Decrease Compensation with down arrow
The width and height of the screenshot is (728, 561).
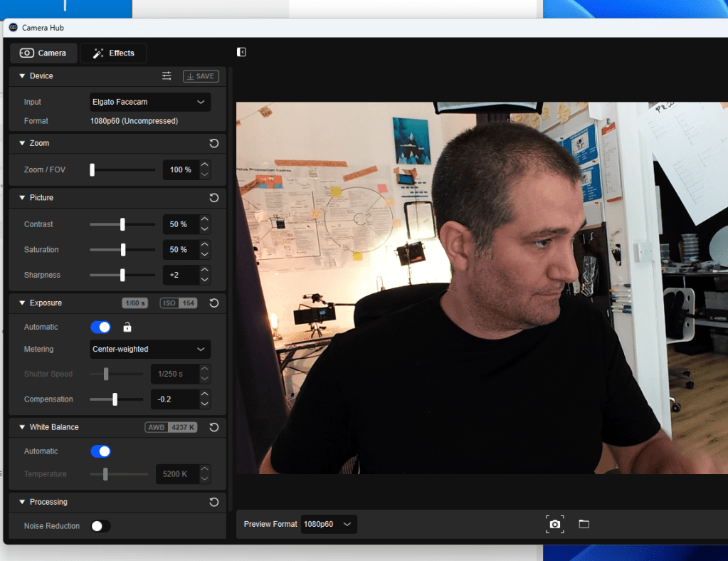[205, 404]
